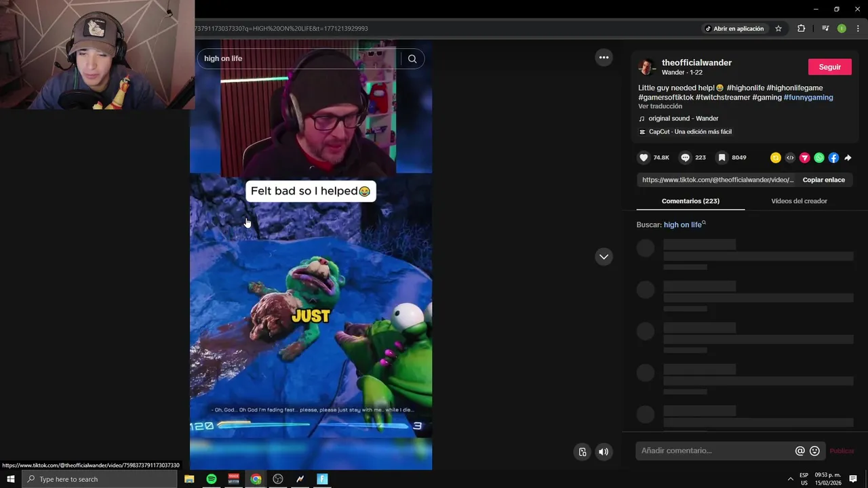The width and height of the screenshot is (868, 488).
Task: Open the creator's profile avatar
Action: point(646,66)
